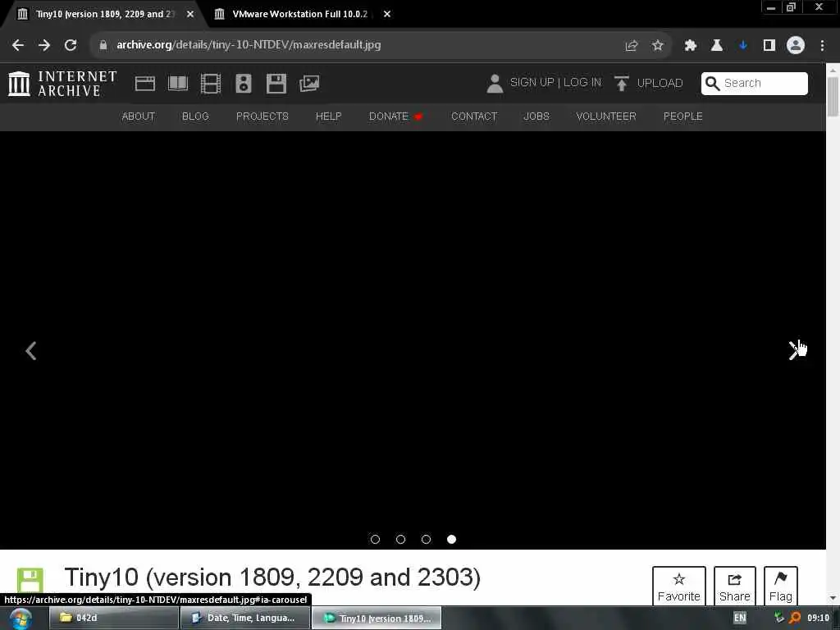Open the Windows Start orb
This screenshot has width=840, height=630.
(x=21, y=619)
